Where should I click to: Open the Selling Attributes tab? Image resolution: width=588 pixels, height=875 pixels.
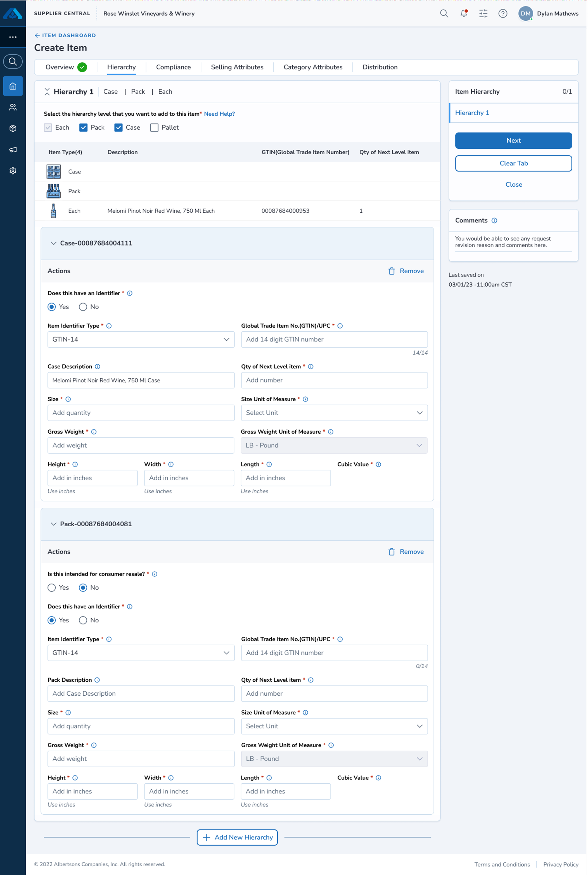pos(237,67)
